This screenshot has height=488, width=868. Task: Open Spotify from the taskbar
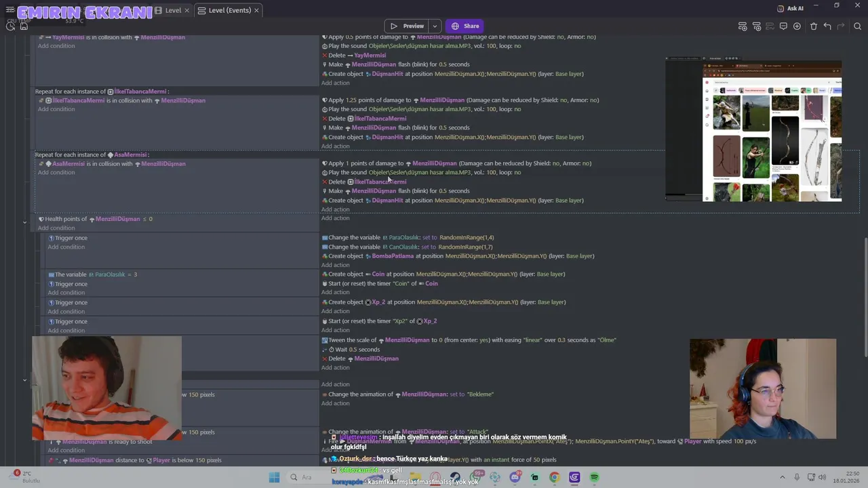[x=594, y=477]
